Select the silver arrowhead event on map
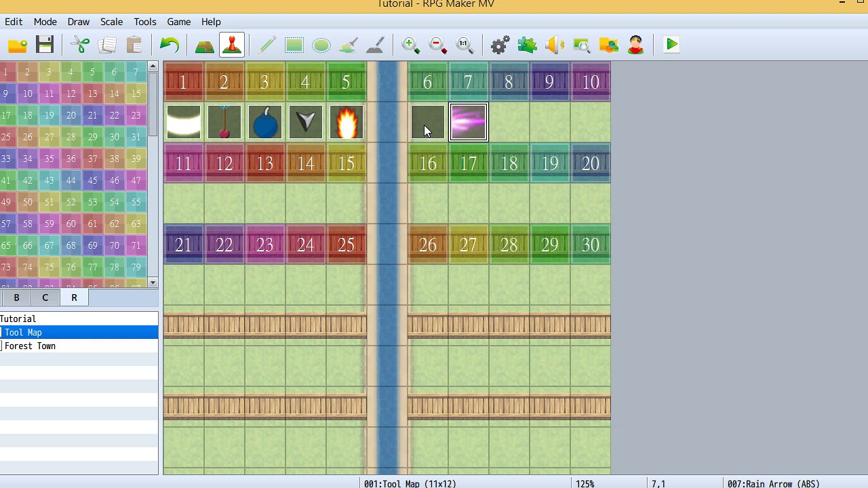This screenshot has width=868, height=488. 306,122
